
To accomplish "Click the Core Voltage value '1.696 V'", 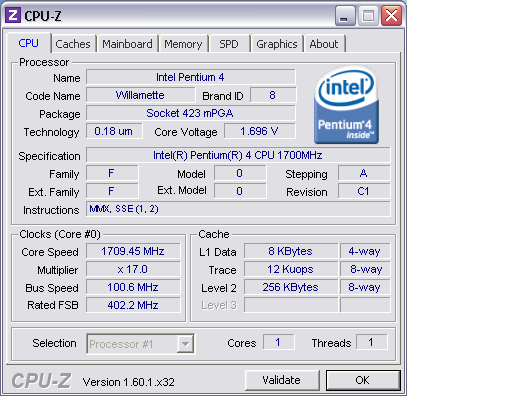I will [x=260, y=131].
